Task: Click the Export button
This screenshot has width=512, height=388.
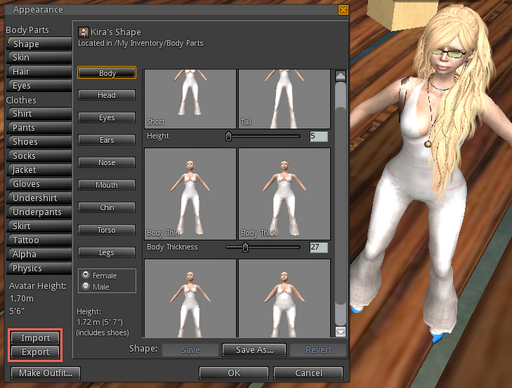Action: click(x=35, y=352)
